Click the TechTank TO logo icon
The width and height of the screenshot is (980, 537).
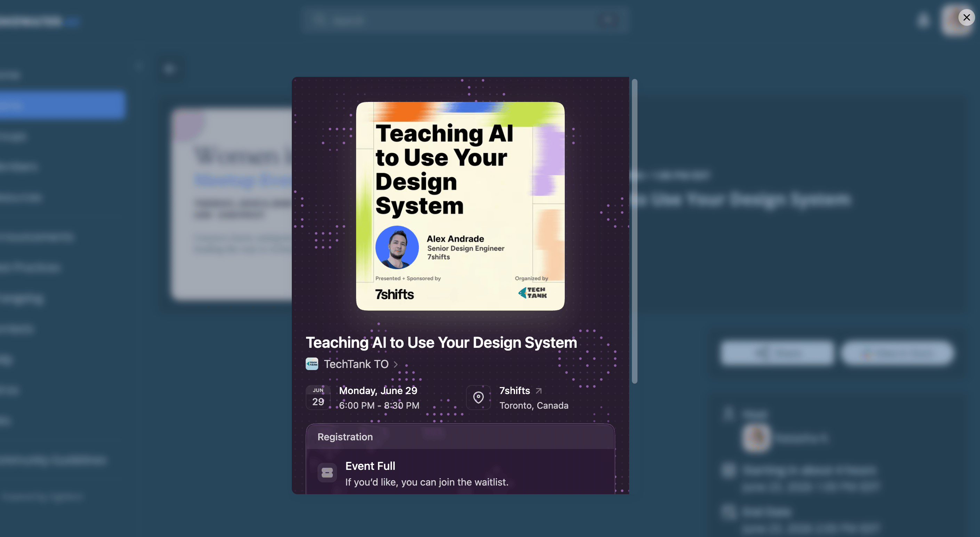coord(312,364)
